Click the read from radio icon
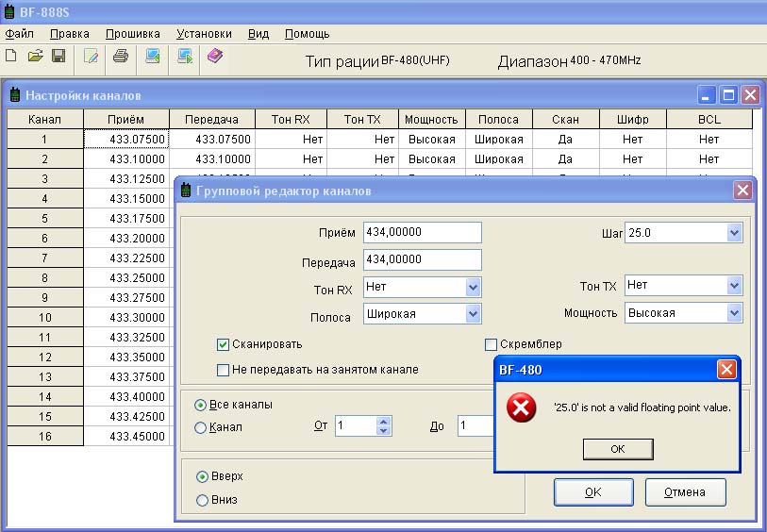 153,56
